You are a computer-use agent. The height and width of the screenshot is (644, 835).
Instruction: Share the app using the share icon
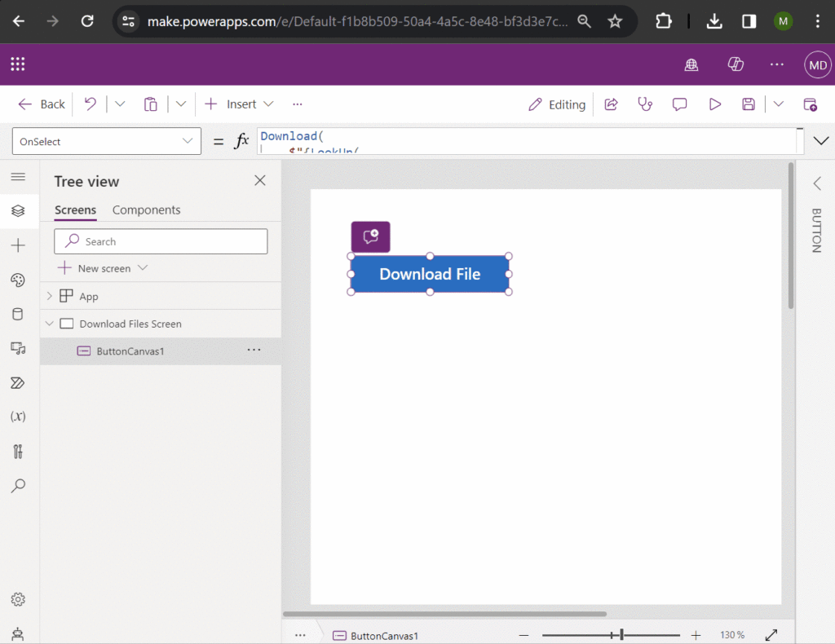[611, 104]
